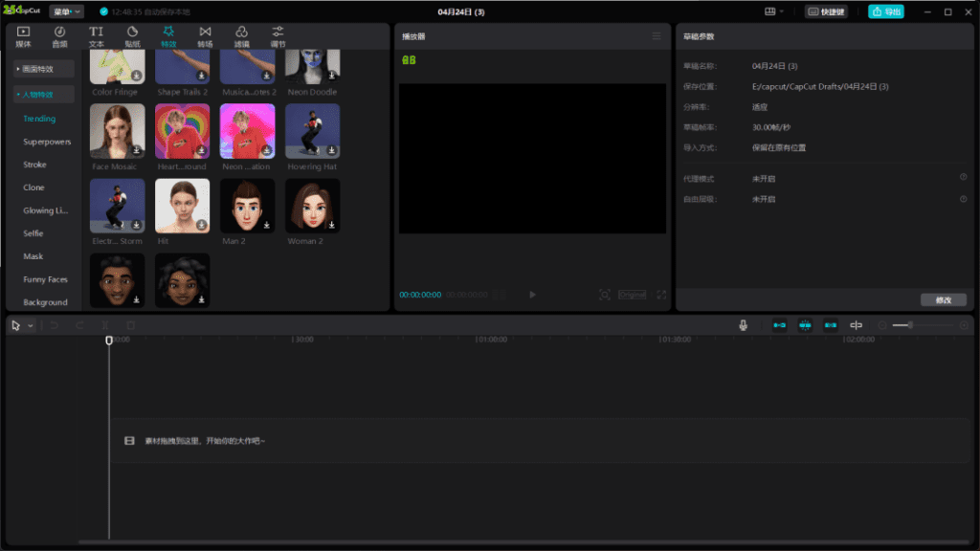This screenshot has width=980, height=551.
Task: Open the 调节 (Adjust) panel
Action: [276, 38]
